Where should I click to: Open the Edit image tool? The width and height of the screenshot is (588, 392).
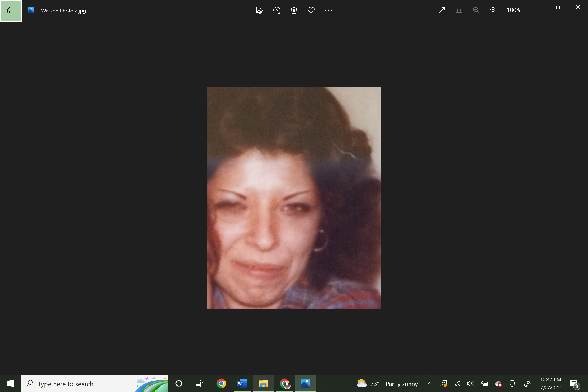tap(259, 10)
